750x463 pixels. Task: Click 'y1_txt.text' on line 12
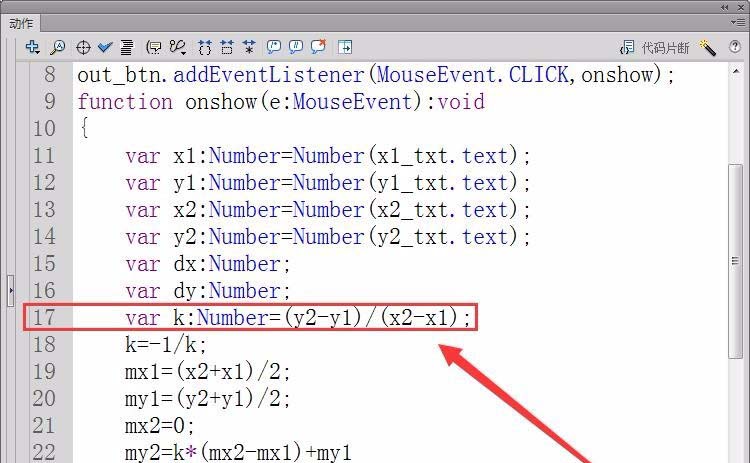point(442,183)
